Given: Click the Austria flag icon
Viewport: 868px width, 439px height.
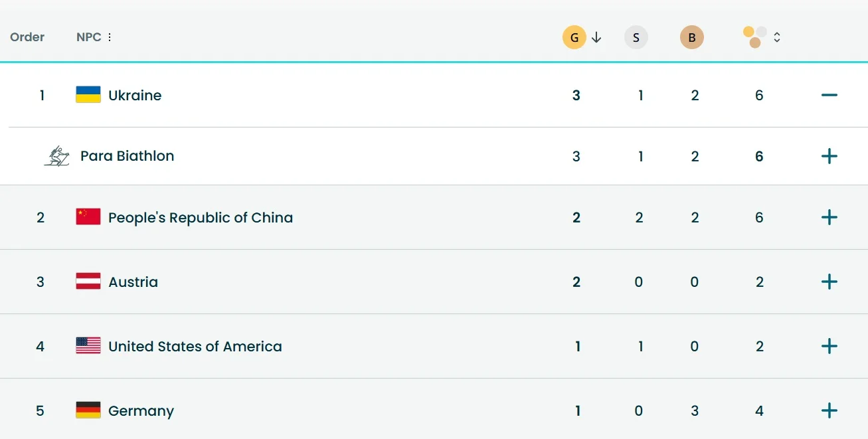Looking at the screenshot, I should tap(88, 282).
